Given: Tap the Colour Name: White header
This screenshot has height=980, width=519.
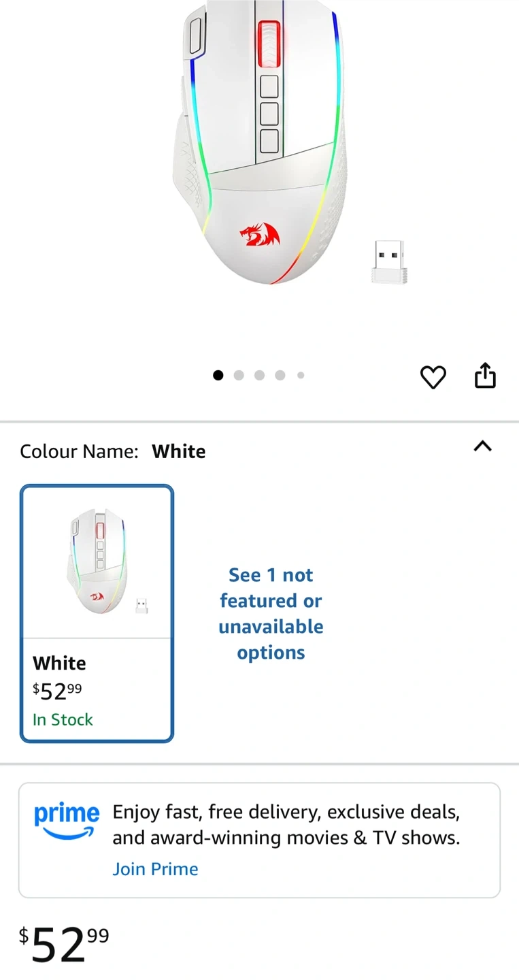Looking at the screenshot, I should (x=113, y=451).
